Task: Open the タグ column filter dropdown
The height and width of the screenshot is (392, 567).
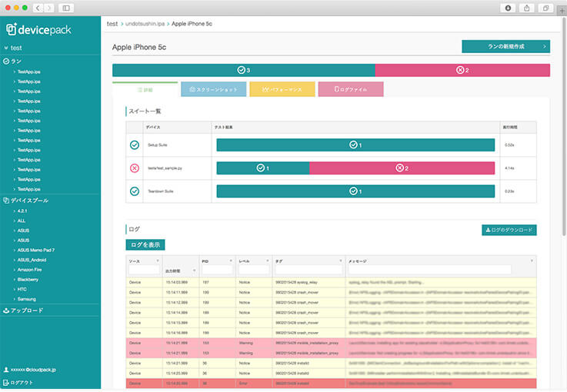Action: tap(341, 261)
